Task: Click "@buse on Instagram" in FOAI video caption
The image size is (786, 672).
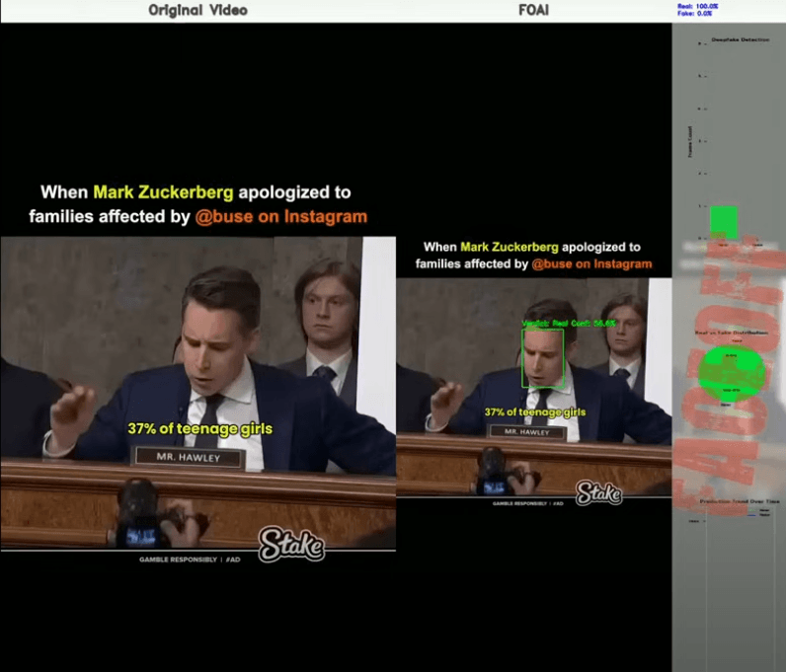Action: [591, 264]
